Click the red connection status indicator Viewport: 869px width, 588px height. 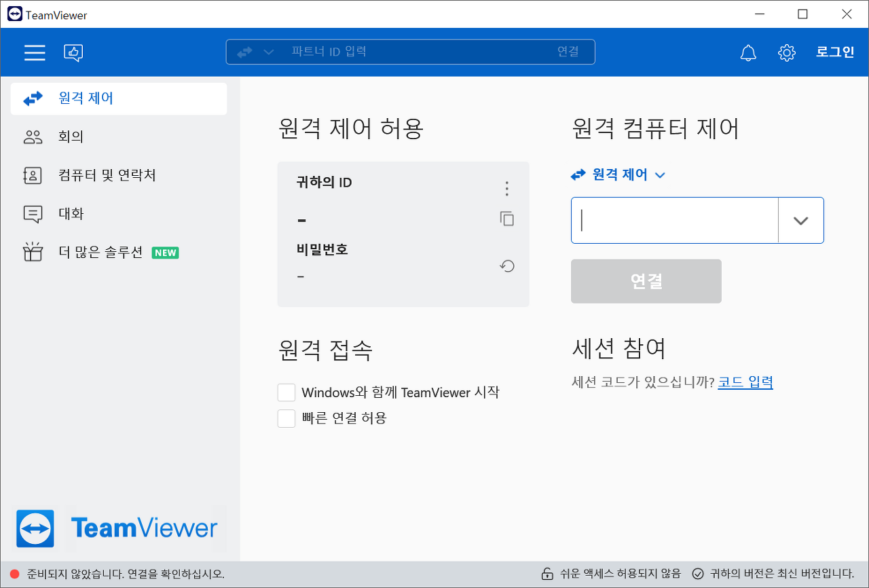coord(15,574)
